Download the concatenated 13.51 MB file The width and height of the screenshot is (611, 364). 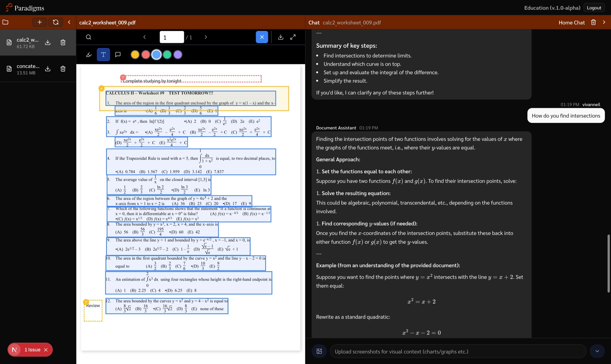coord(48,69)
